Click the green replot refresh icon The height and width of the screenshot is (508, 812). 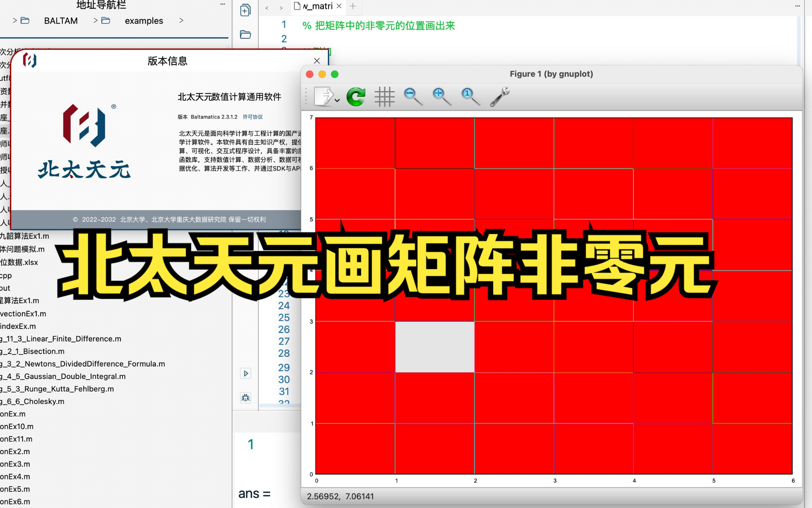356,97
